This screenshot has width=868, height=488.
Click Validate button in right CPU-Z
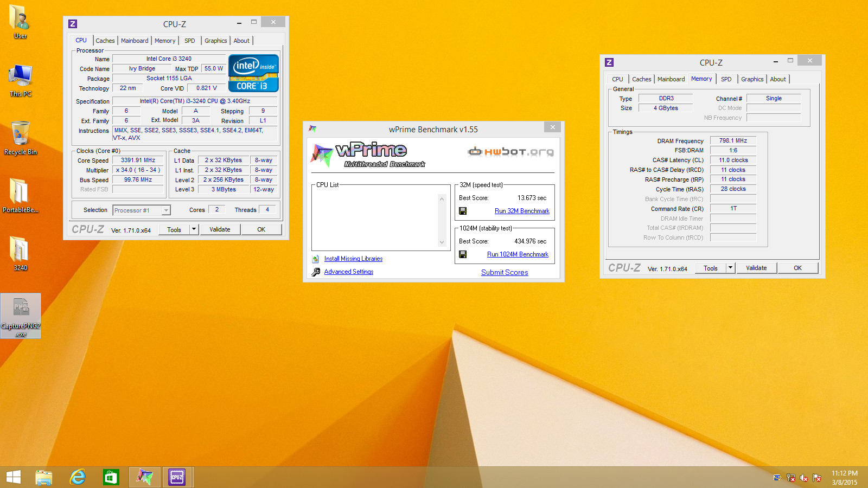coord(756,268)
